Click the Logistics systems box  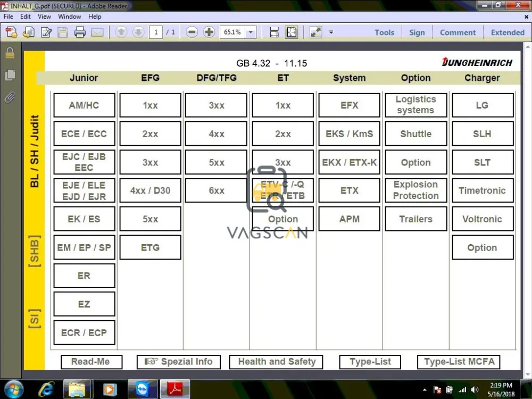416,105
